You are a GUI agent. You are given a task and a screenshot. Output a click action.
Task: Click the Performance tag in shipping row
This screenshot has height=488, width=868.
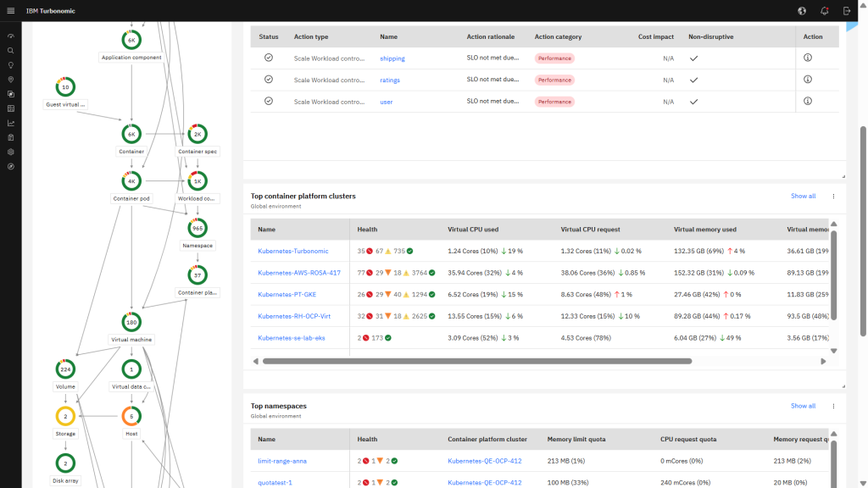pos(554,58)
